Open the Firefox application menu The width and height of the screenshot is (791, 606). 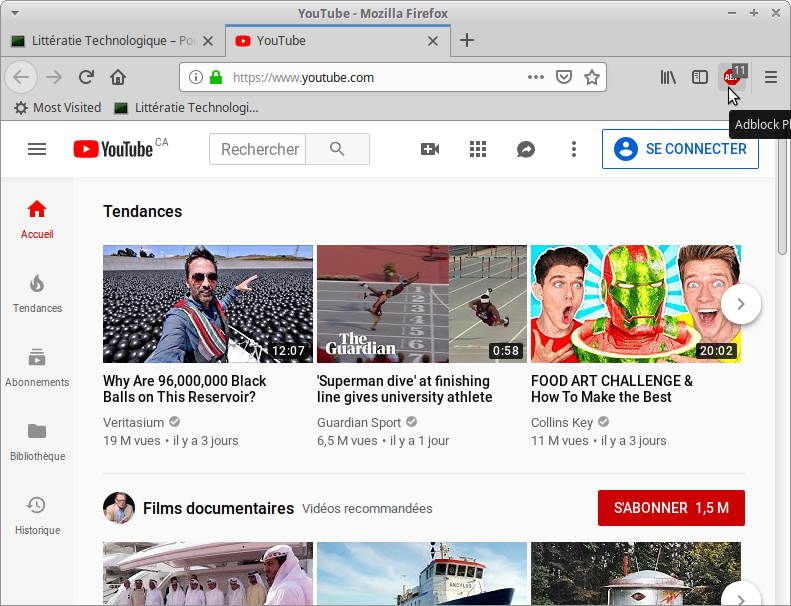click(771, 77)
